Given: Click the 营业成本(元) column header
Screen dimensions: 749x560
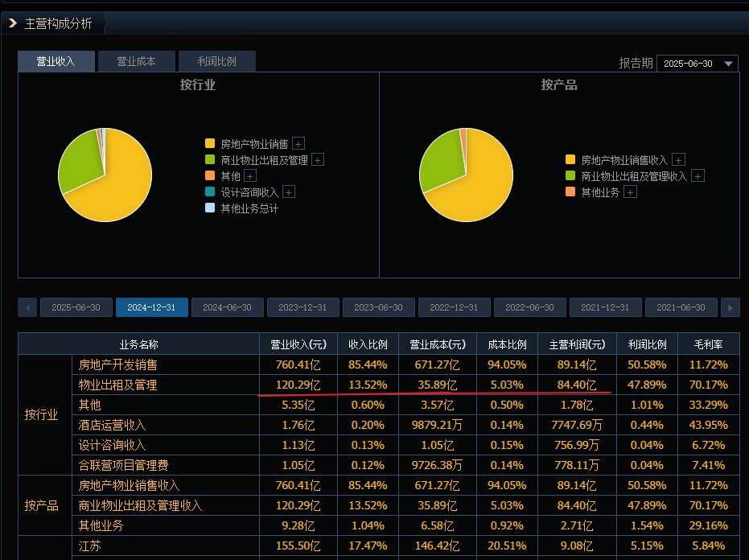Looking at the screenshot, I should point(438,344).
